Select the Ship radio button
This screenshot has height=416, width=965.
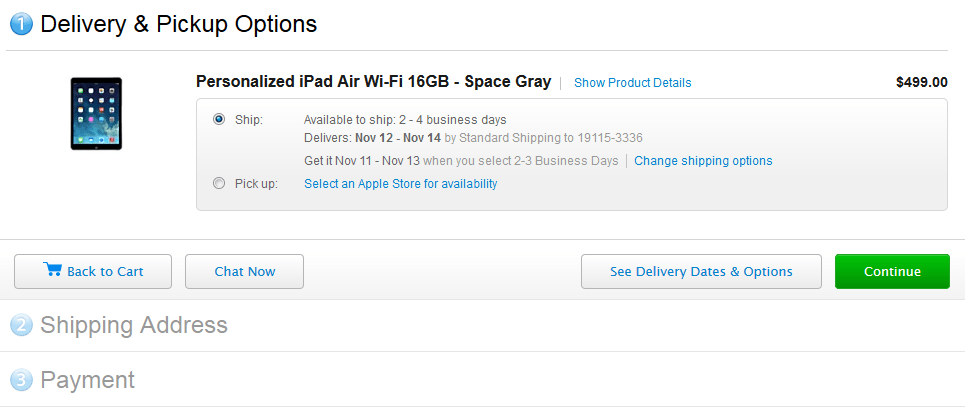219,119
